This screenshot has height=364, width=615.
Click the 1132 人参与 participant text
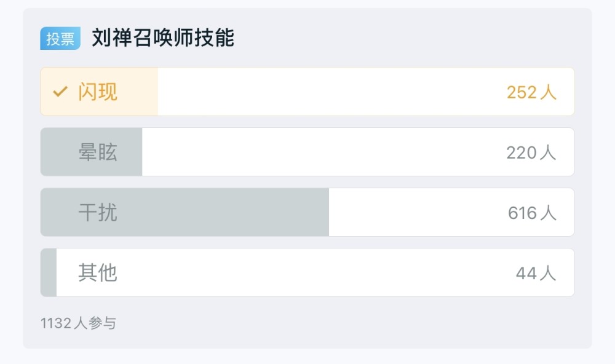pos(79,323)
